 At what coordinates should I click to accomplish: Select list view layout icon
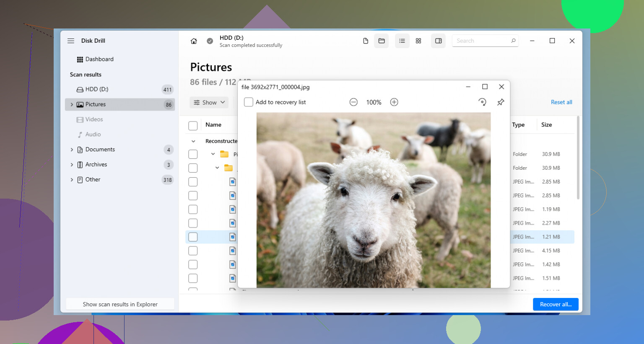402,41
